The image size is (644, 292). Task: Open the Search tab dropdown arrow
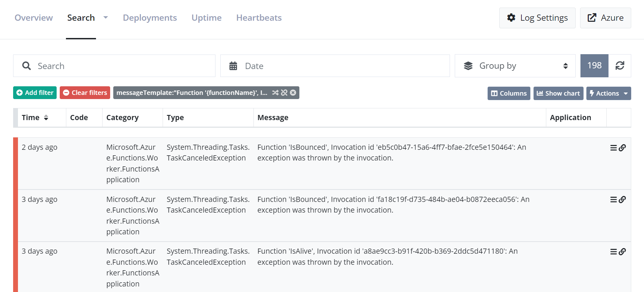click(x=105, y=17)
